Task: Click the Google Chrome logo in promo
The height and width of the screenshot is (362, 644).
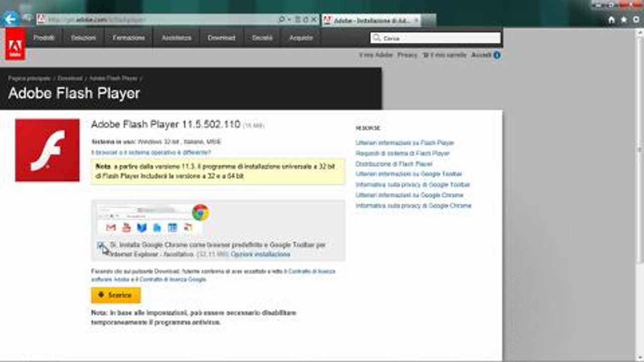Action: tap(200, 213)
